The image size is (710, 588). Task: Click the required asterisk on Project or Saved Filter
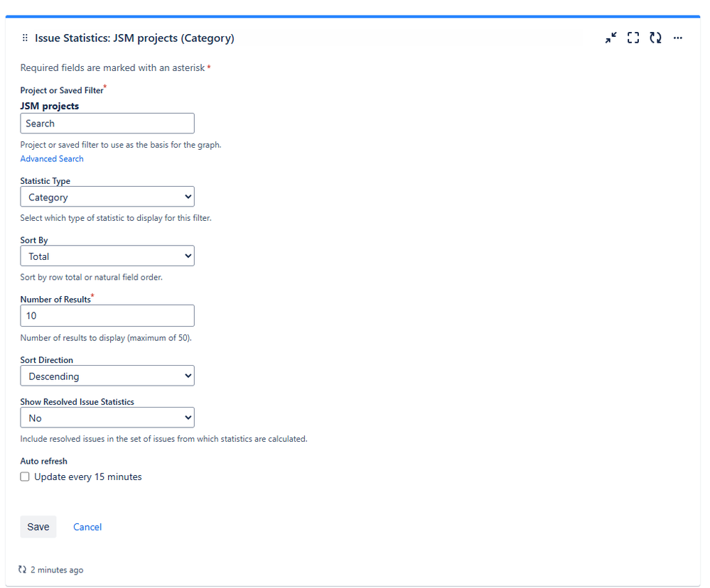coord(104,86)
